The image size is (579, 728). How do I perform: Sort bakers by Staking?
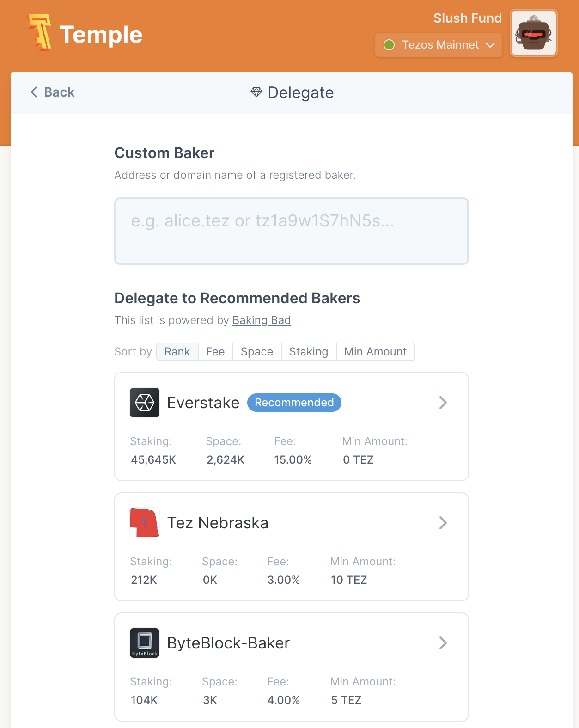click(x=309, y=352)
